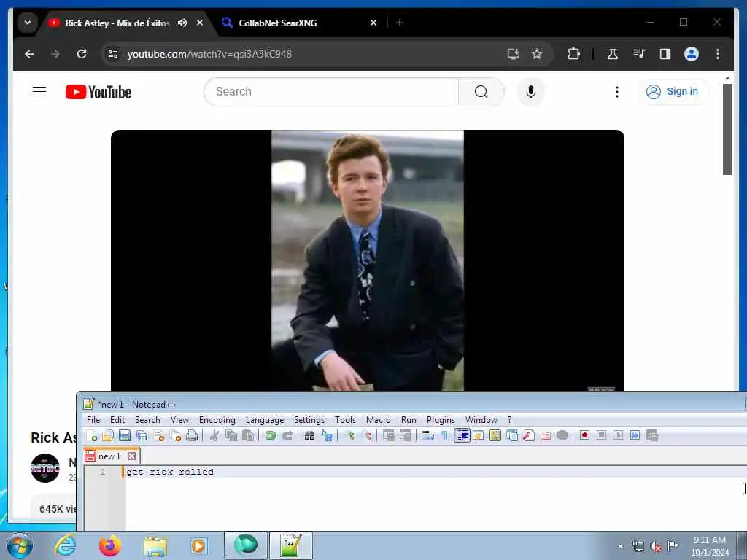Click the Rick Astley video player
This screenshot has height=560, width=747.
point(368,260)
